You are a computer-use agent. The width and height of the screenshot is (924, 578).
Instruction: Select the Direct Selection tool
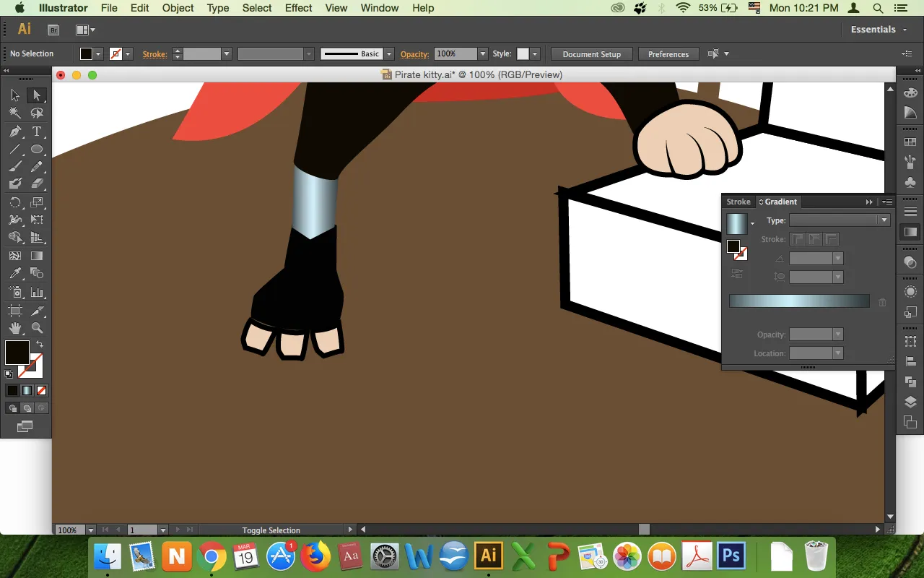click(37, 95)
